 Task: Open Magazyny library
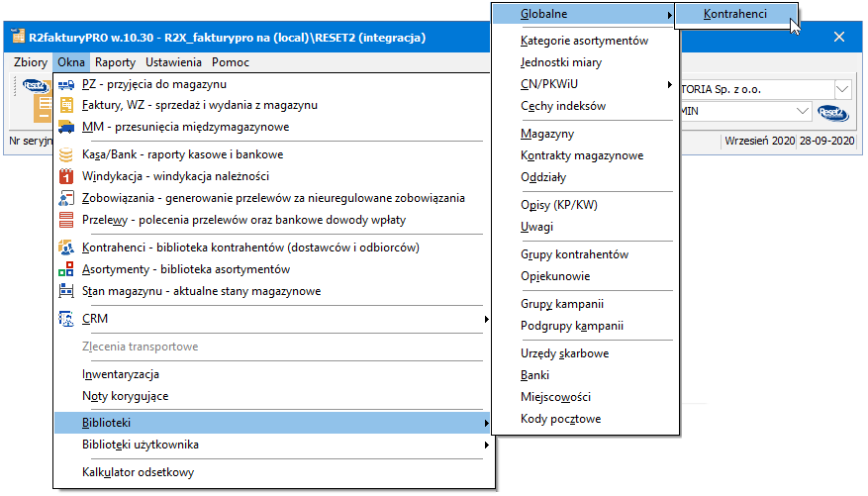tap(584, 134)
